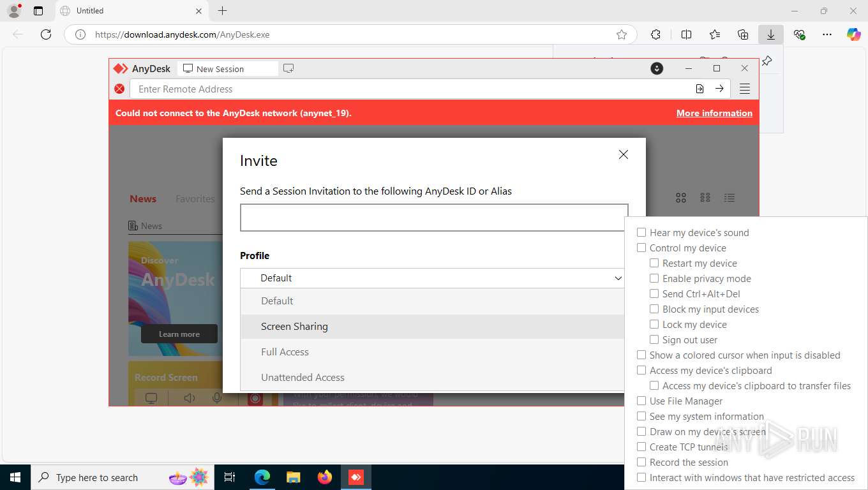Click the round dropdown badge icon in AnyDesk title bar
This screenshot has width=868, height=490.
coord(657,68)
